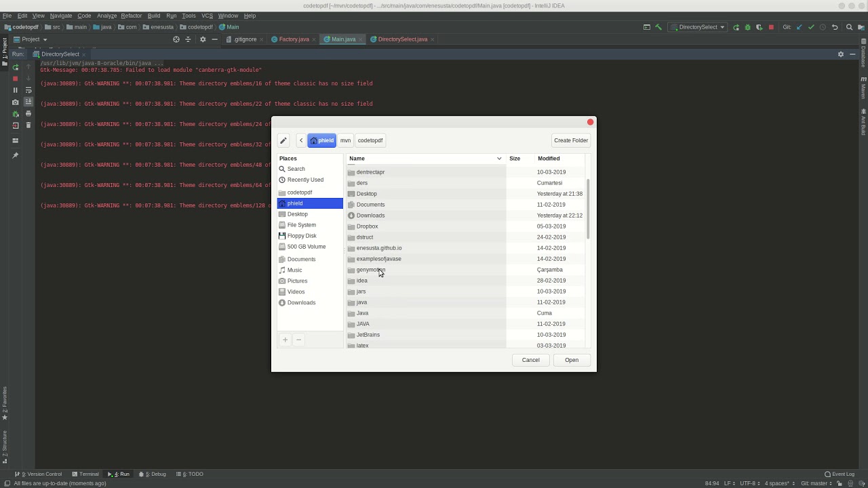Open the Refactor menu
The height and width of the screenshot is (488, 868).
[132, 16]
